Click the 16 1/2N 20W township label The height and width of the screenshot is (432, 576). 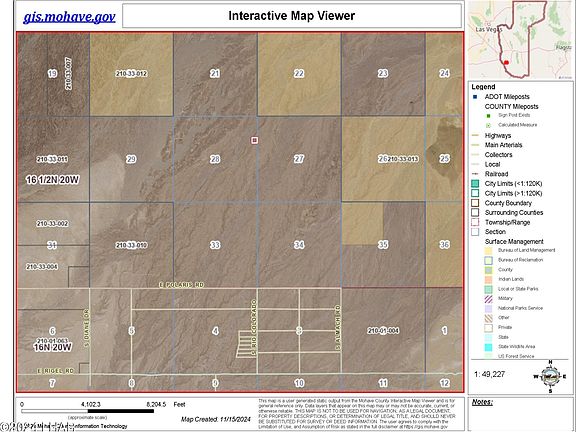tap(52, 180)
